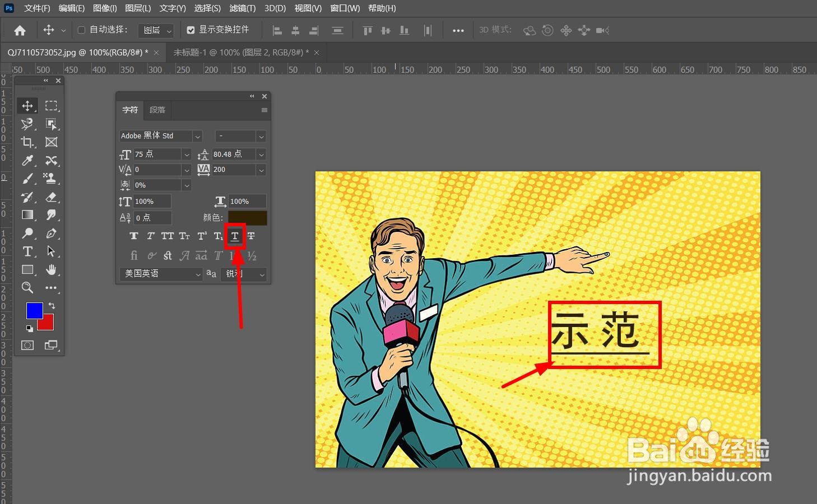Viewport: 817px width, 504px height.
Task: Expand the tracking dropdown showing 200
Action: tap(261, 170)
